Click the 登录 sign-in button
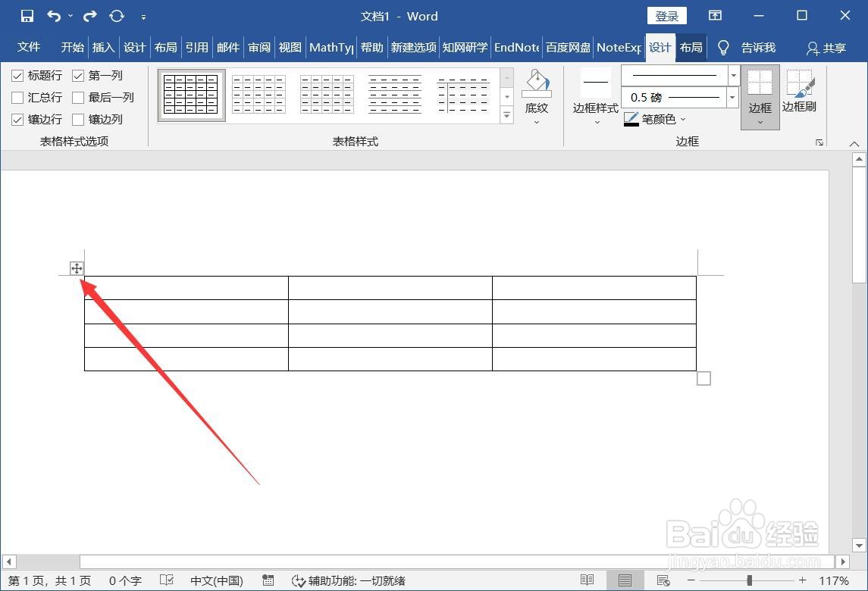The image size is (868, 591). pyautogui.click(x=666, y=15)
